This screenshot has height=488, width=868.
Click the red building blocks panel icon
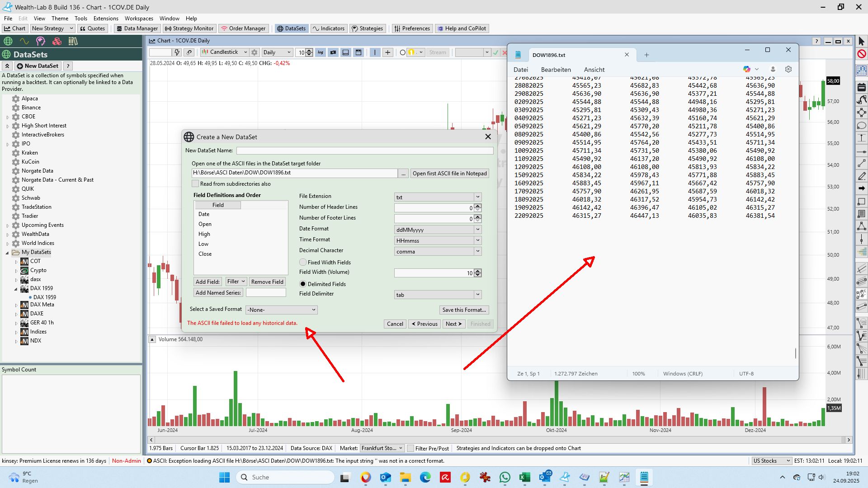(57, 41)
